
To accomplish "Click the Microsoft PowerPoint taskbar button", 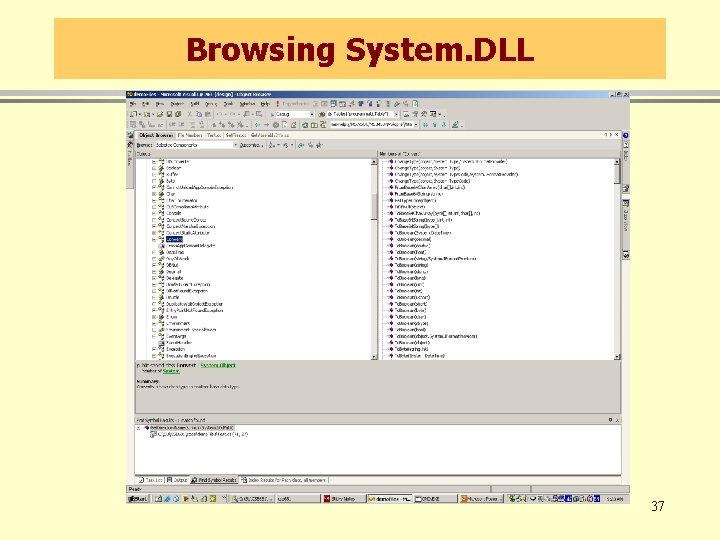I will coord(482,499).
